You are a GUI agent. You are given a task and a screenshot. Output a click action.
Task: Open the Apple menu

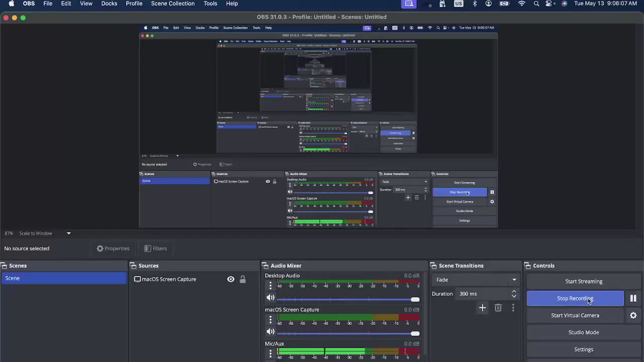point(11,4)
